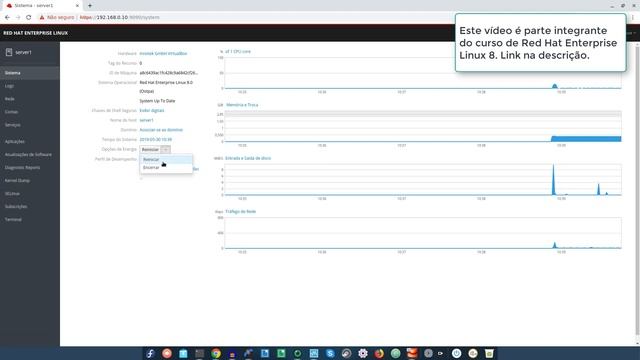The image size is (640, 360).
Task: Click the browser forward arrow
Action: point(18,18)
